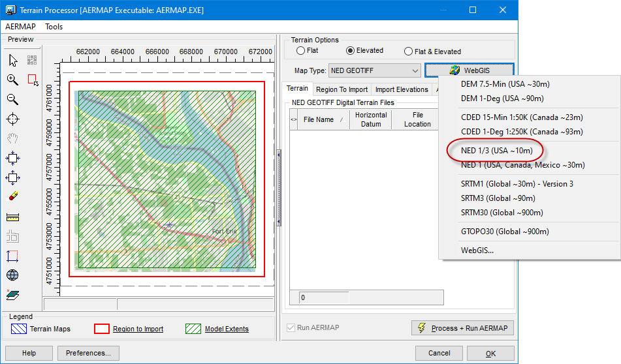
Task: Choose the eraser tool
Action: [12, 196]
